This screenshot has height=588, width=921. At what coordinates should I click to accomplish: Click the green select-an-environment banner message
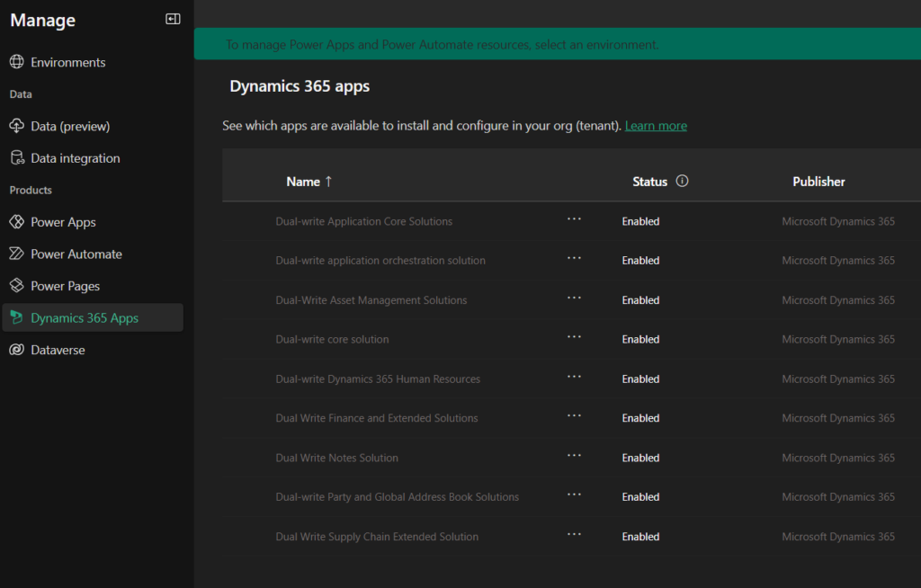coord(443,45)
